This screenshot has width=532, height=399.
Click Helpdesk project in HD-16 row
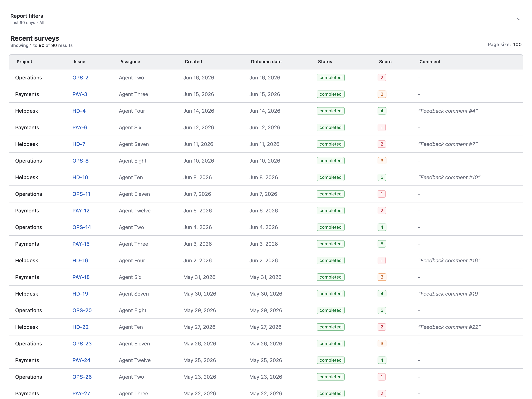pyautogui.click(x=26, y=260)
